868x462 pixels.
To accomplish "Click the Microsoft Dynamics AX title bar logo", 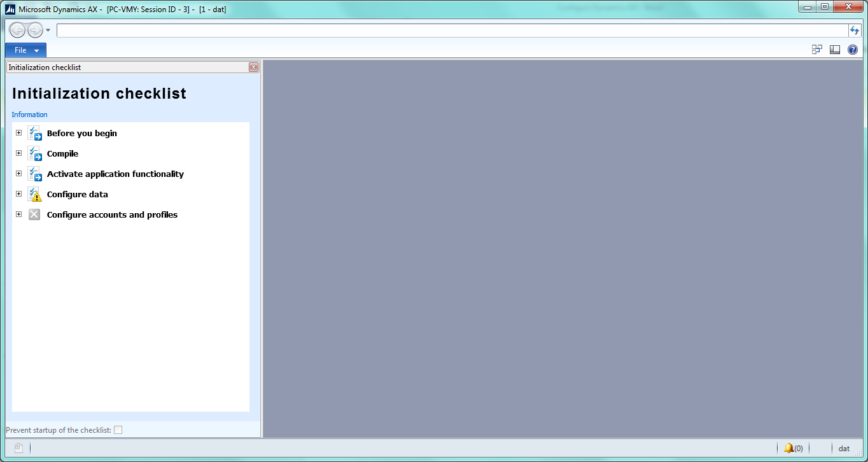I will (10, 10).
